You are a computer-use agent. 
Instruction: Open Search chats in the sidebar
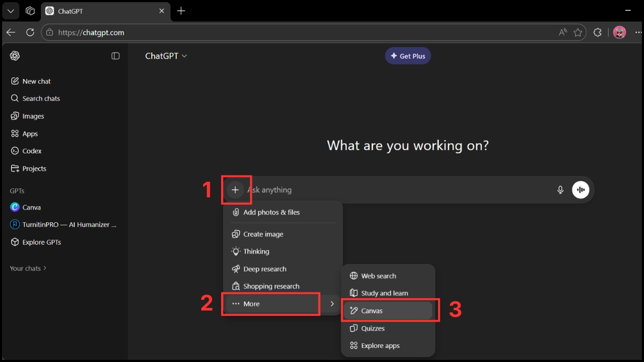pos(41,98)
